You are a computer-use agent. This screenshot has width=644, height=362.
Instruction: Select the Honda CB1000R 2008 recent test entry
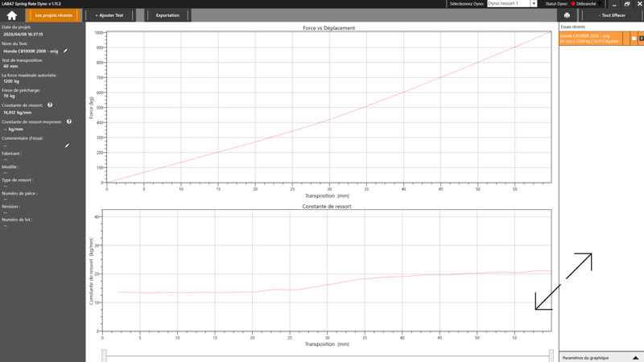591,39
